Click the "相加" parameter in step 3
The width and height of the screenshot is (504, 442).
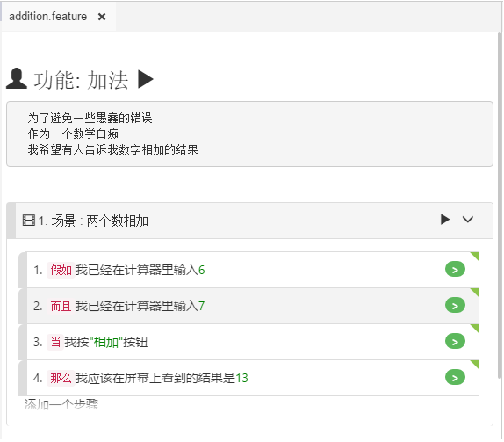[x=105, y=342]
